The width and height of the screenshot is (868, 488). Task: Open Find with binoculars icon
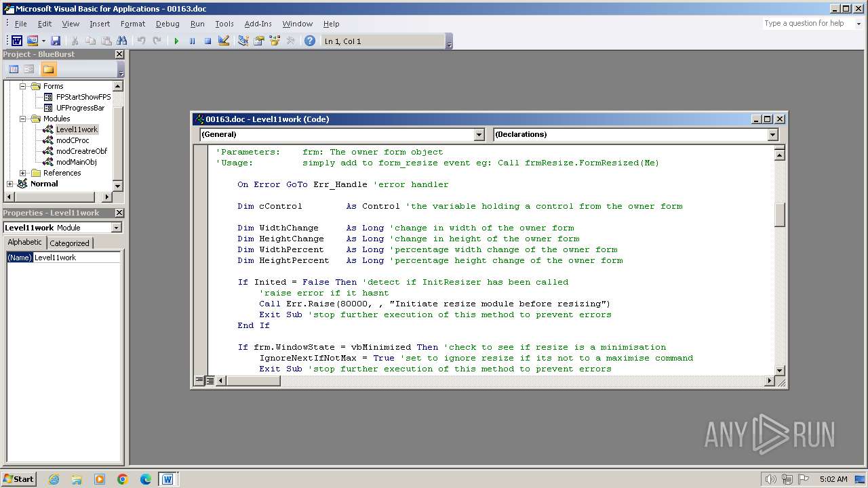[x=122, y=41]
